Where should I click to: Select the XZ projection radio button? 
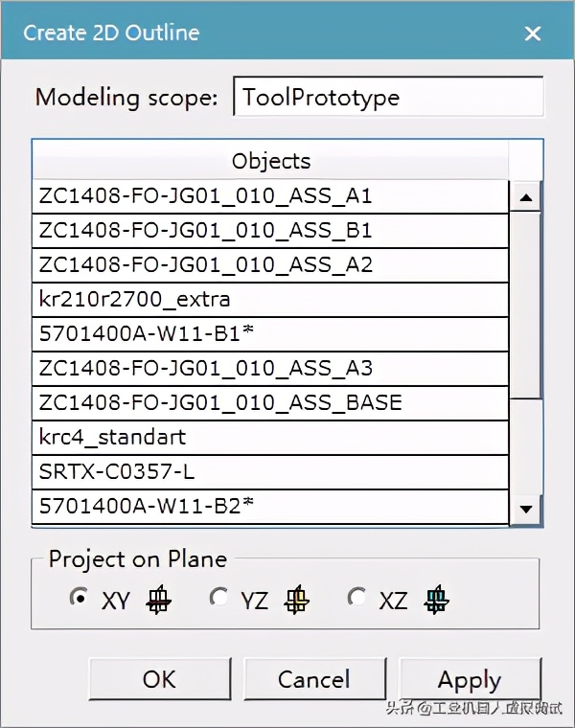pyautogui.click(x=357, y=599)
